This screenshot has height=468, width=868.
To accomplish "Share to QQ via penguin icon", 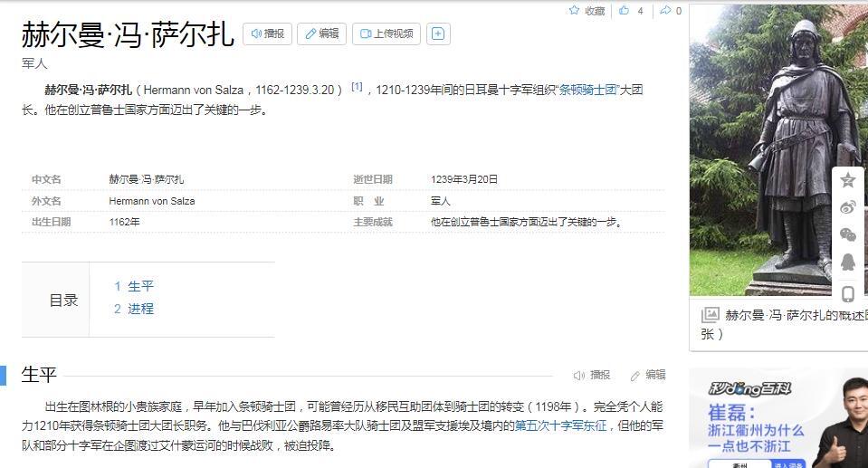I will click(x=847, y=262).
